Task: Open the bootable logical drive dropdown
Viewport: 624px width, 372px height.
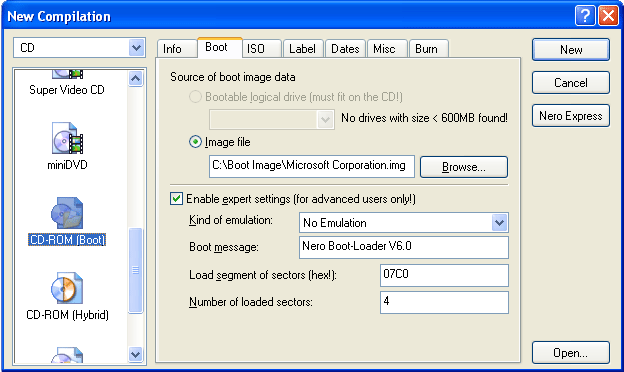Action: (325, 119)
